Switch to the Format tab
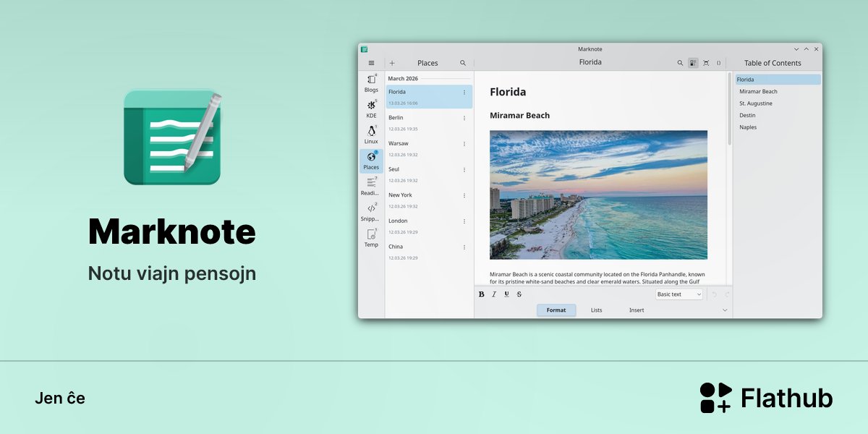868x434 pixels. [556, 310]
